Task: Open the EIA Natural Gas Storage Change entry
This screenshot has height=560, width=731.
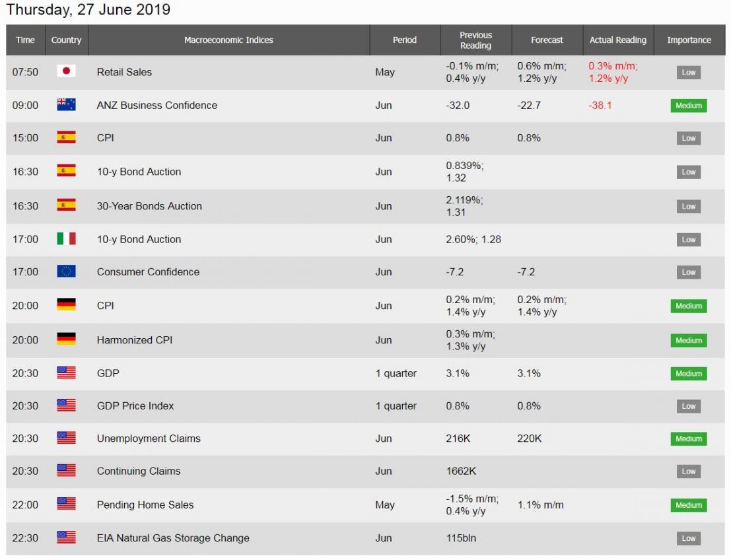Action: coord(173,538)
